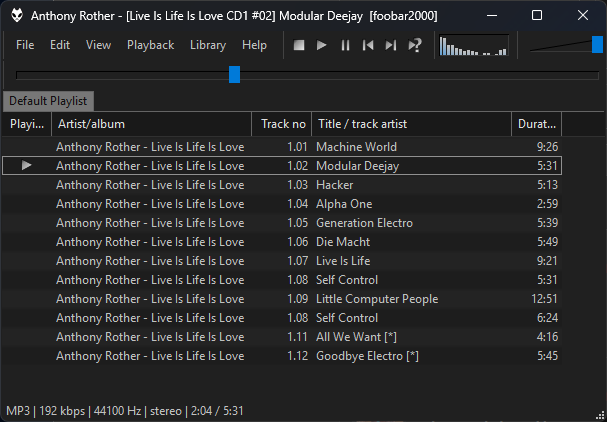Maximize the foobar2000 window
Viewport: 607px width, 422px height.
(537, 15)
